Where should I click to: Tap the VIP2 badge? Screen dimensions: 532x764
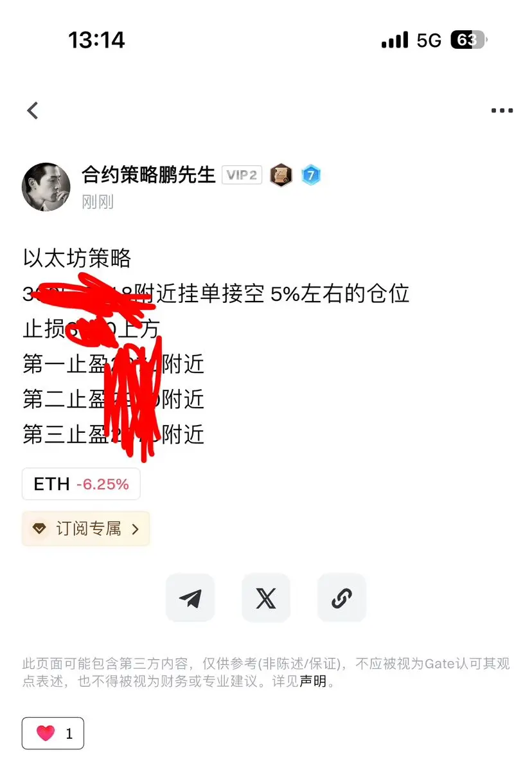[x=242, y=175]
